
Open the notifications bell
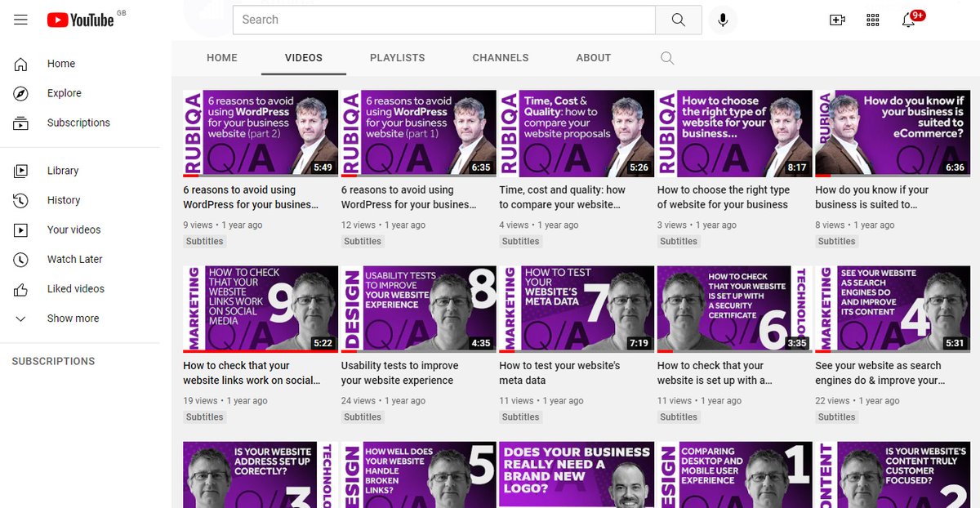[x=908, y=20]
